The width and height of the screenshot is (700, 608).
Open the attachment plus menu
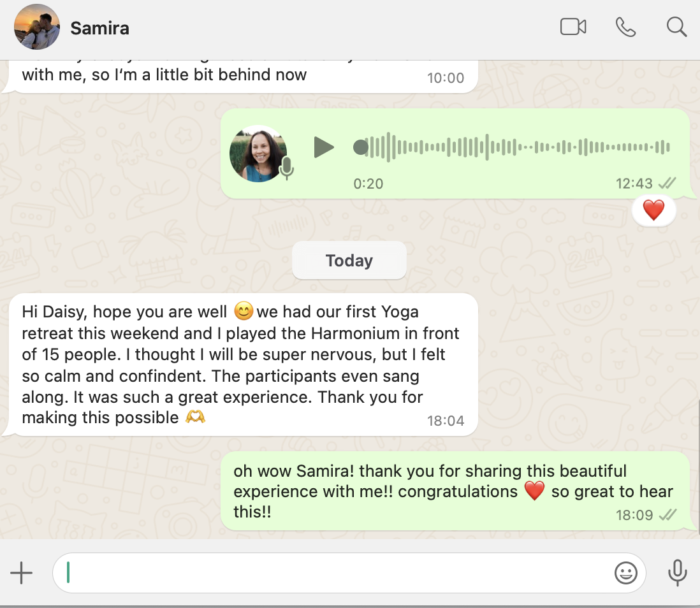(22, 573)
